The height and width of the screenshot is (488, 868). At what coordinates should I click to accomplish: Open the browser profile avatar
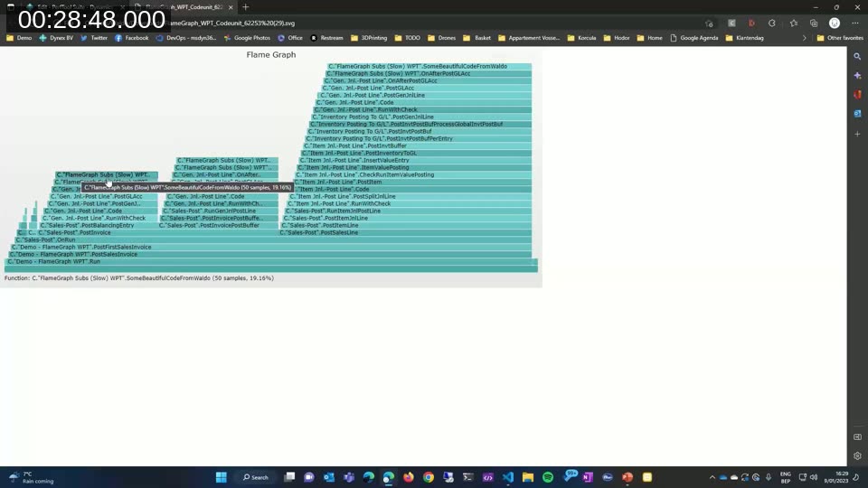[835, 23]
